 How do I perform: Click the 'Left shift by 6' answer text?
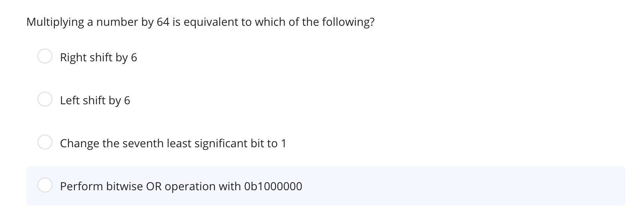coord(95,100)
